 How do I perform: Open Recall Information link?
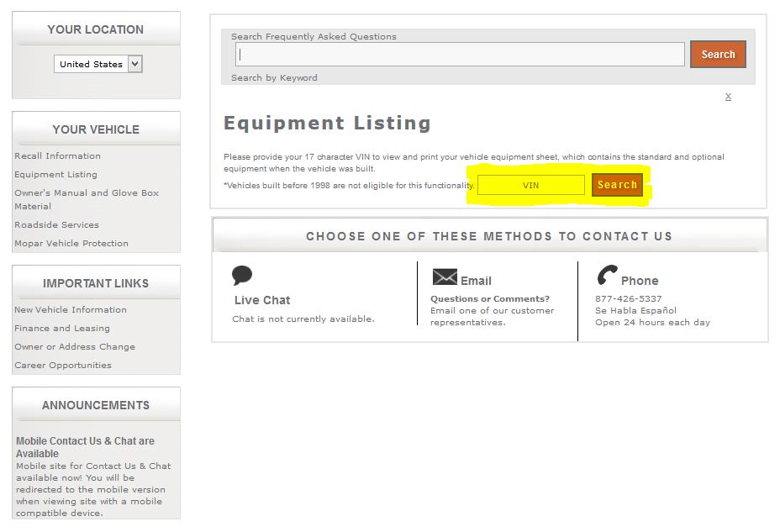tap(57, 156)
